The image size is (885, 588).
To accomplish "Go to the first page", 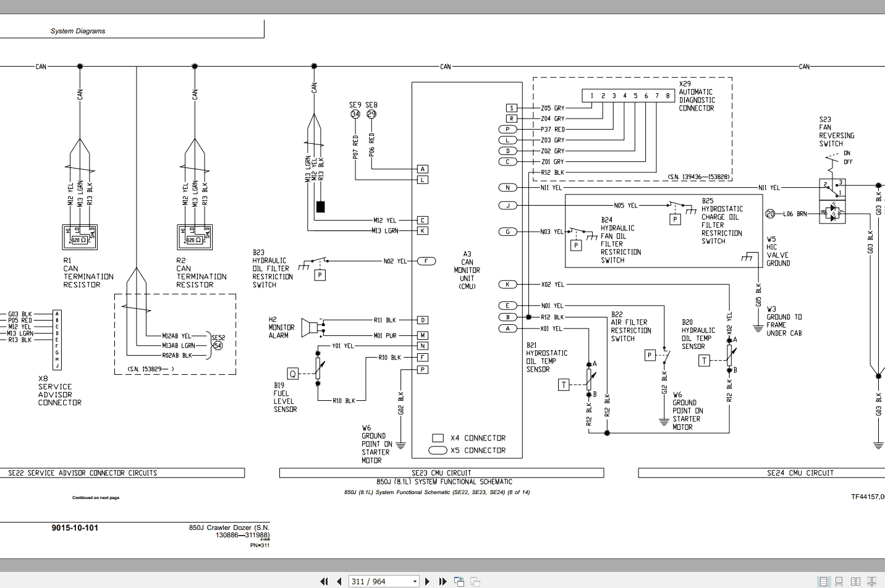I will (x=324, y=581).
